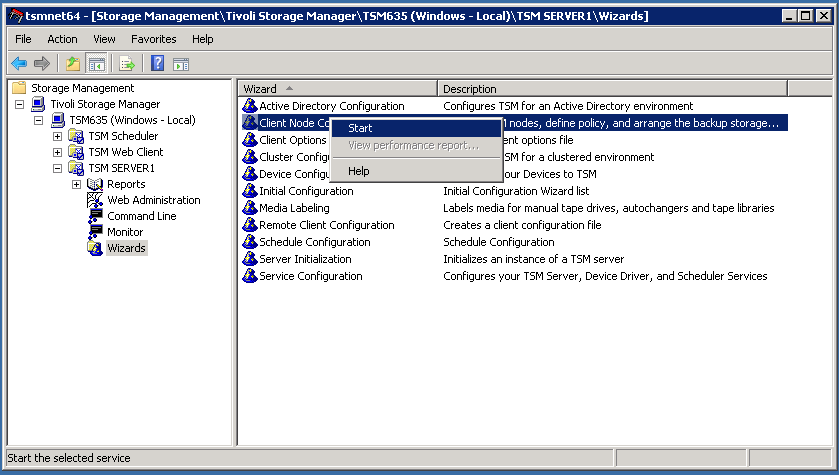Click the tsmnet64 title bar application icon
The image size is (839, 475).
point(17,16)
